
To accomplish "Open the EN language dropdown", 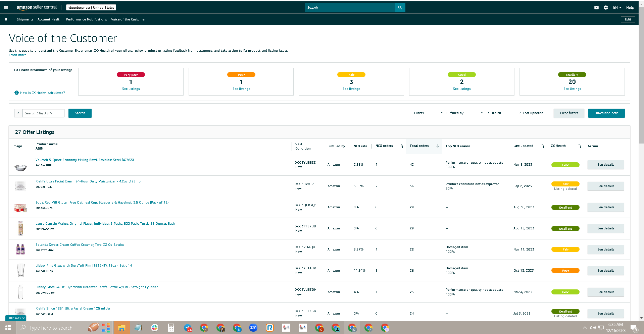I will [617, 7].
